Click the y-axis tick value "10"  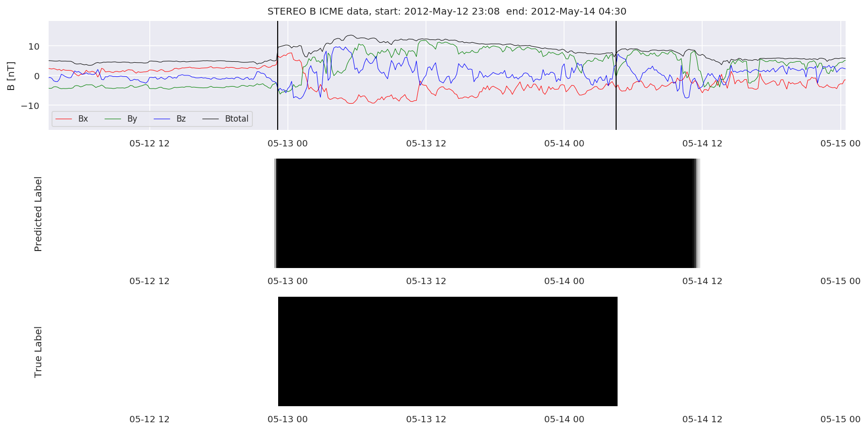(x=34, y=47)
